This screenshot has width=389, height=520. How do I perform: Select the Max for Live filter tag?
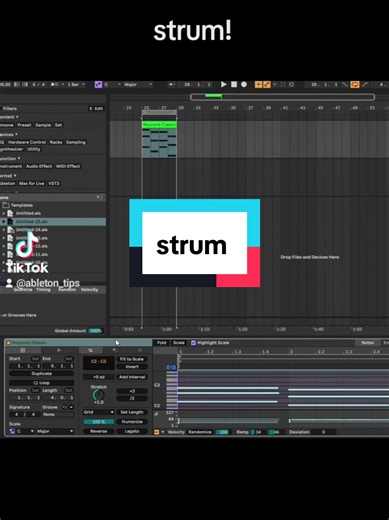(32, 183)
